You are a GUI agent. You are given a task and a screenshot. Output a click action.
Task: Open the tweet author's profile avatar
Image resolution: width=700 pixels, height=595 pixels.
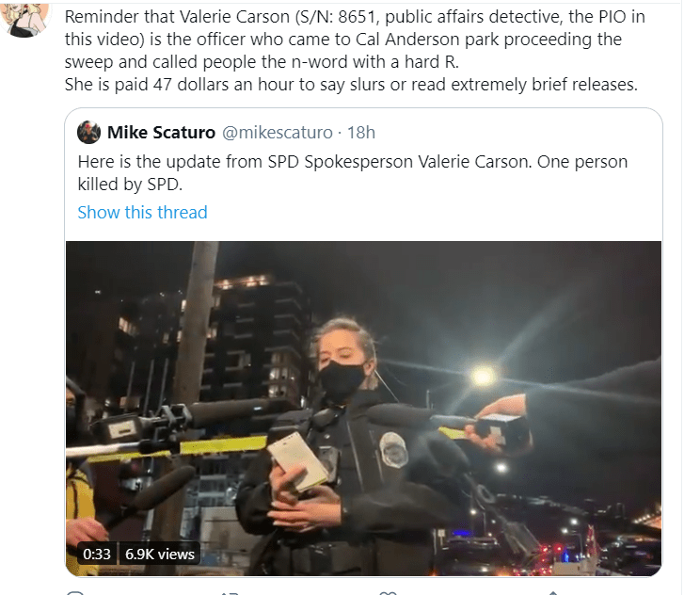(x=25, y=18)
